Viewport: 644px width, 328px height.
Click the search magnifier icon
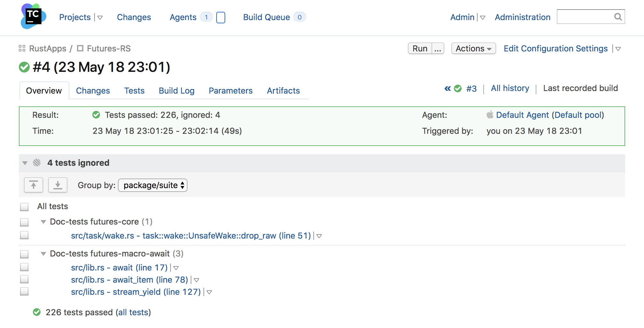(x=618, y=17)
